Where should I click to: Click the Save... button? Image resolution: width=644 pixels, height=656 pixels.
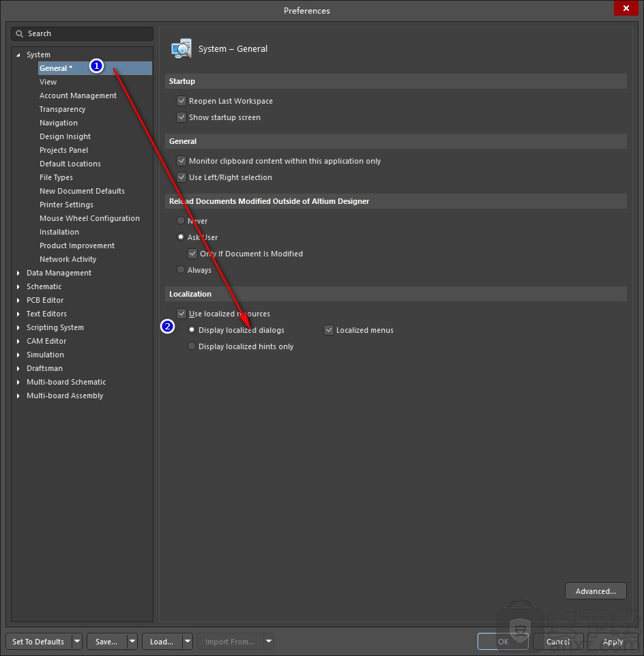coord(106,642)
